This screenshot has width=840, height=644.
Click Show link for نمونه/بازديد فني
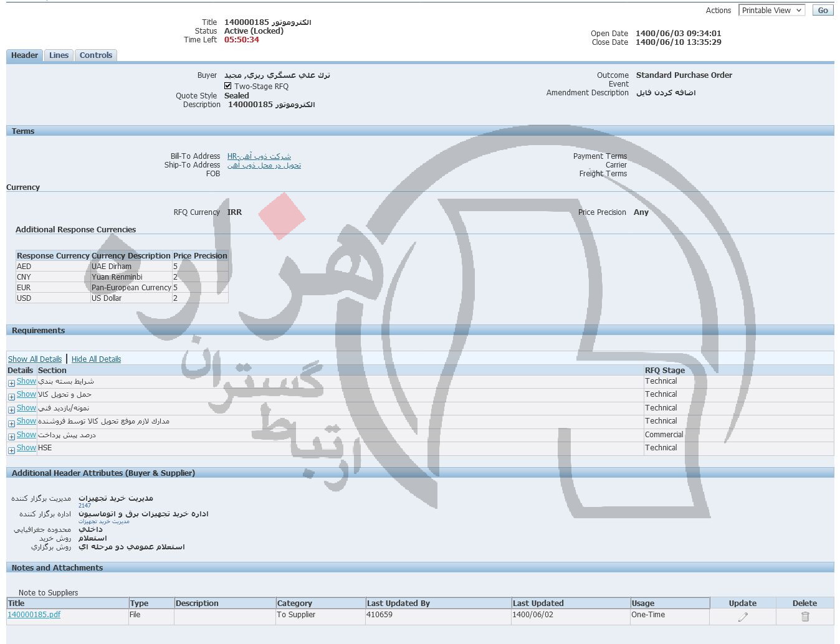pyautogui.click(x=26, y=408)
